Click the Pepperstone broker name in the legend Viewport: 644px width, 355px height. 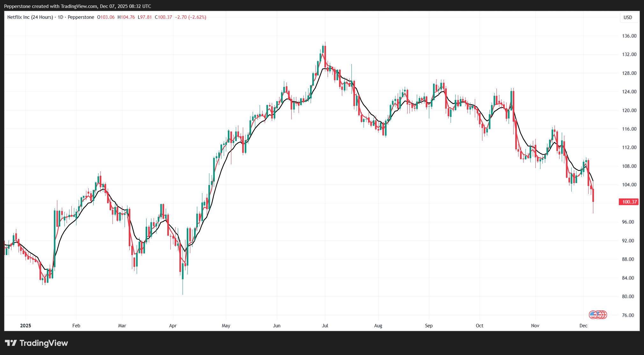point(81,17)
